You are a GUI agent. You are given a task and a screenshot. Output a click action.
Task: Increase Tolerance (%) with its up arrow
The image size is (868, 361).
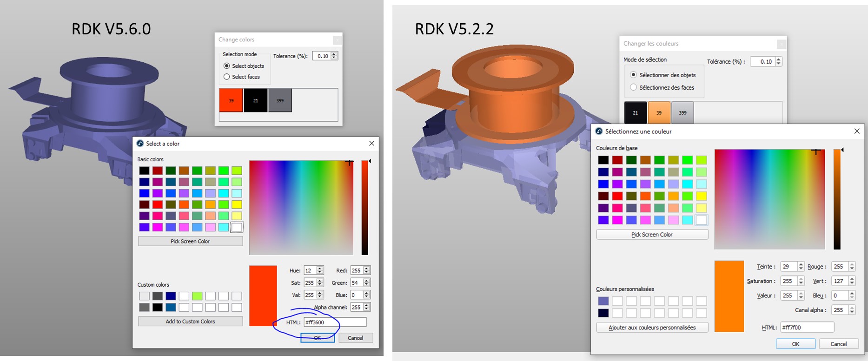coord(334,54)
